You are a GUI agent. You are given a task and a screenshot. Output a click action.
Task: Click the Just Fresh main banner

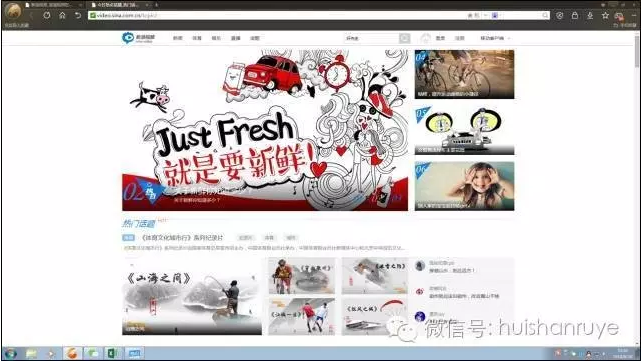pos(265,130)
